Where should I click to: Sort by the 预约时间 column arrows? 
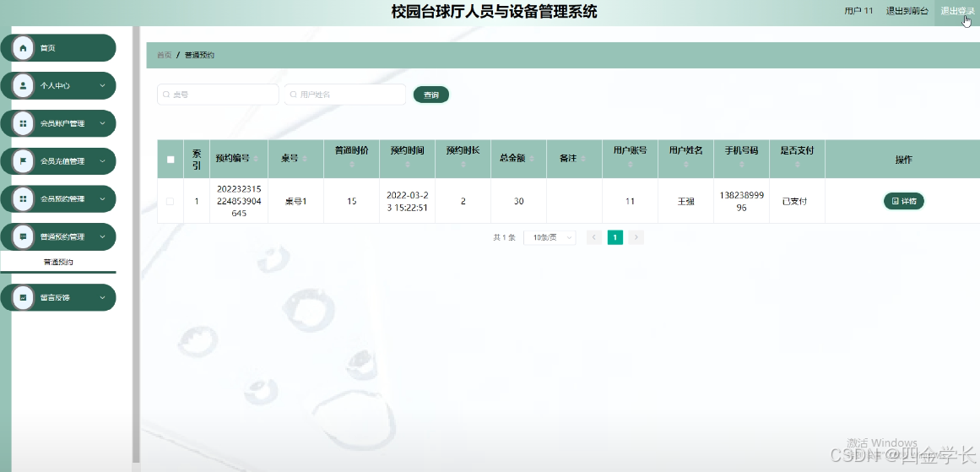[x=408, y=165]
